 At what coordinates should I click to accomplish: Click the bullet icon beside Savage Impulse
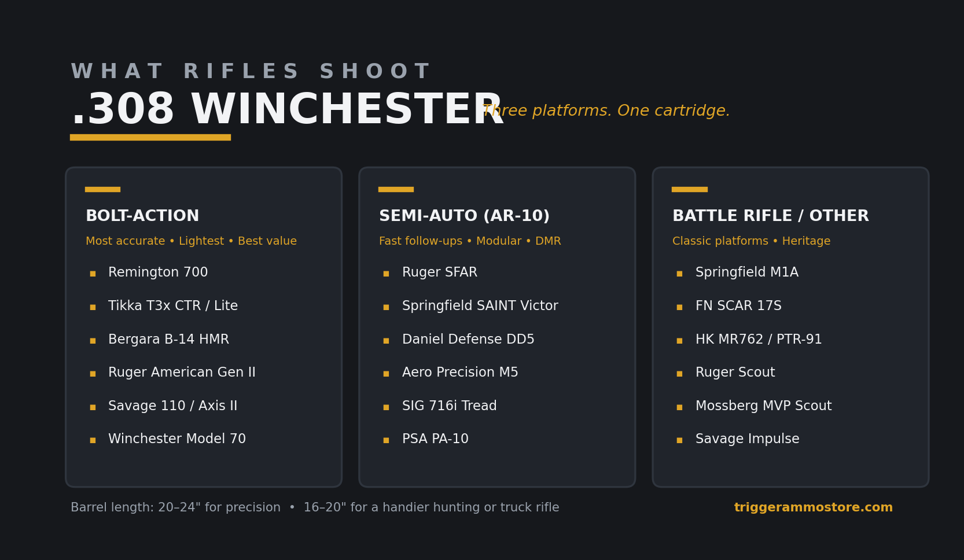coord(679,440)
